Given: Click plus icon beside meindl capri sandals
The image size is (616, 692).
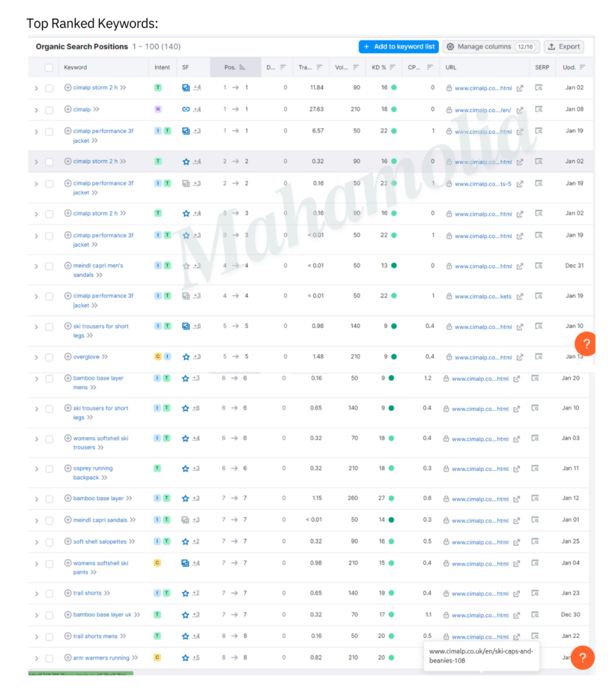Looking at the screenshot, I should (x=68, y=520).
